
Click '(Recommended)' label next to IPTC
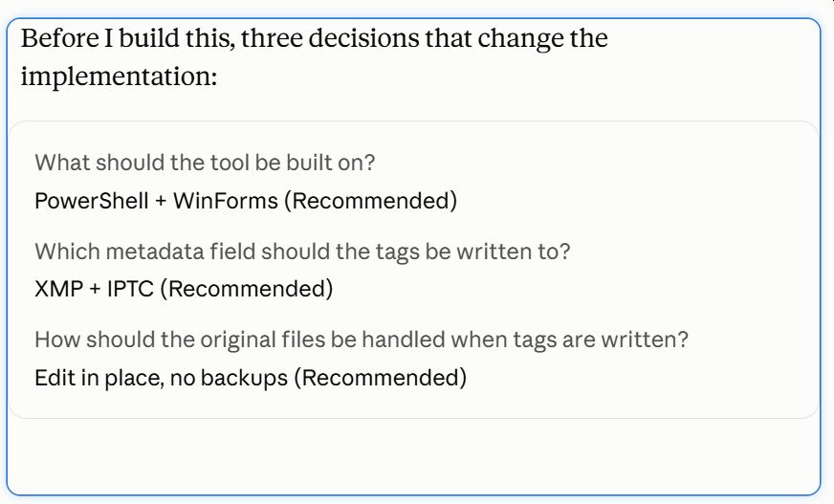247,289
